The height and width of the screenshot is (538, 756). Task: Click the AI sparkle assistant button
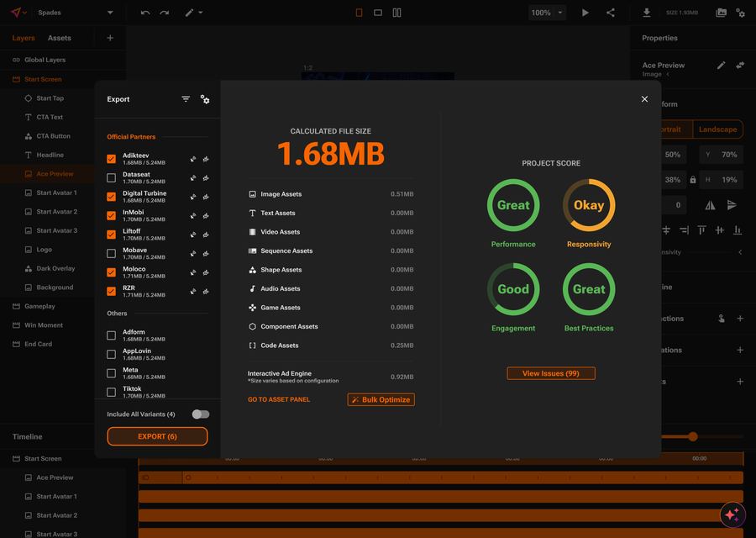click(732, 514)
